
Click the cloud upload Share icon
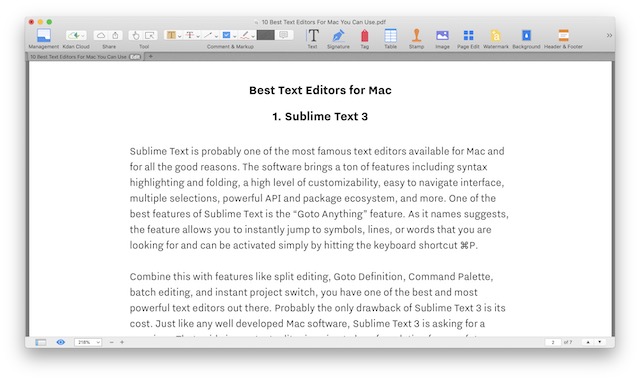pyautogui.click(x=101, y=36)
